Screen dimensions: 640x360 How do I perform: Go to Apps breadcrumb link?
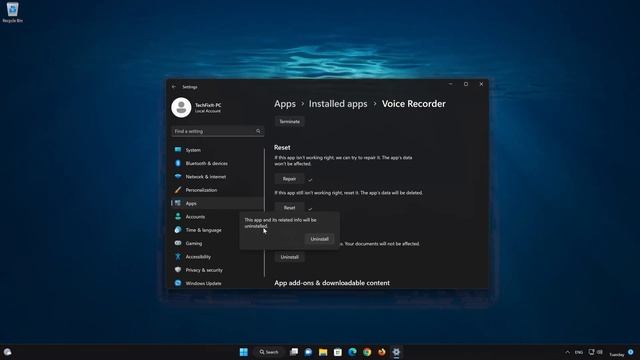click(x=285, y=104)
